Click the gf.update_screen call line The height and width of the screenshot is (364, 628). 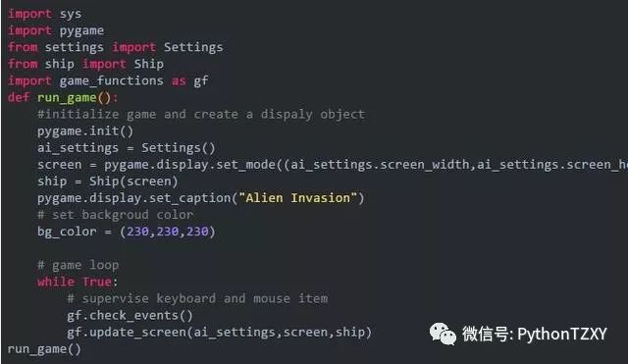pos(220,333)
